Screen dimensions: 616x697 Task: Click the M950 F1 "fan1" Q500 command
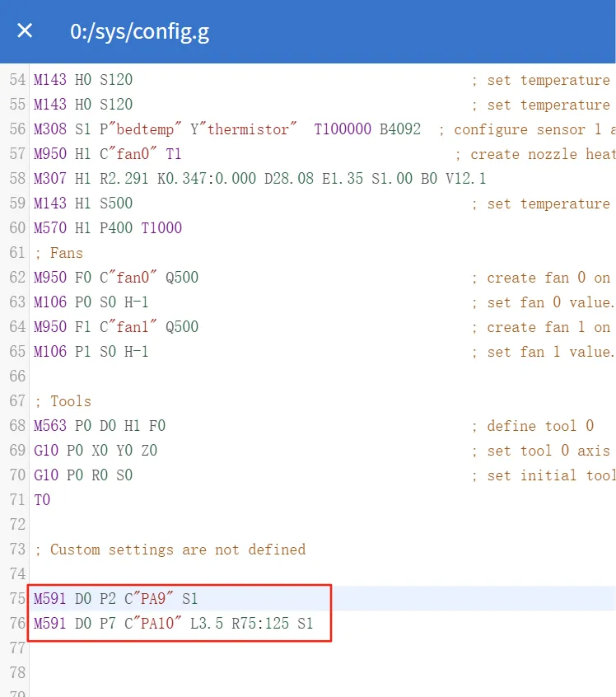pyautogui.click(x=115, y=327)
